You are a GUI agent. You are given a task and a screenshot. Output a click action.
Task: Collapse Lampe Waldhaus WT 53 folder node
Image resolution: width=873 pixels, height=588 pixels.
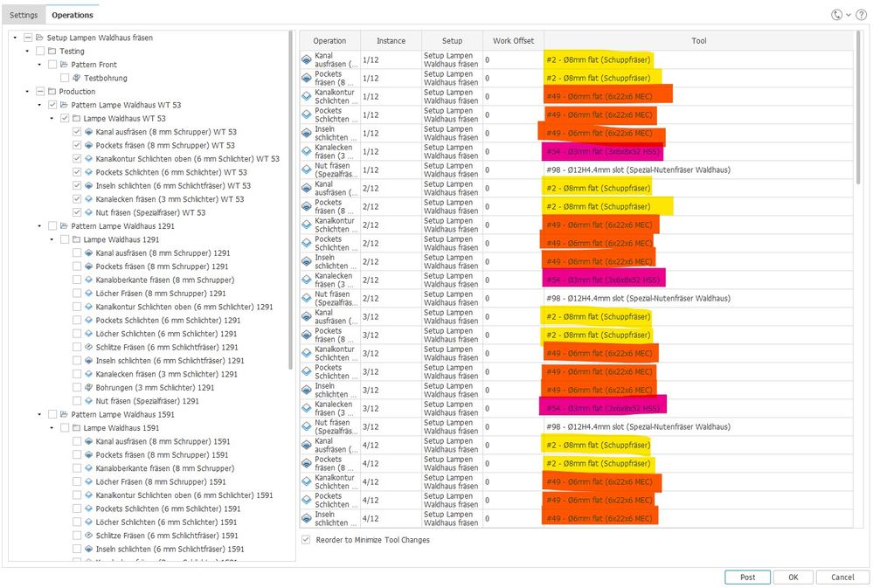[x=52, y=118]
